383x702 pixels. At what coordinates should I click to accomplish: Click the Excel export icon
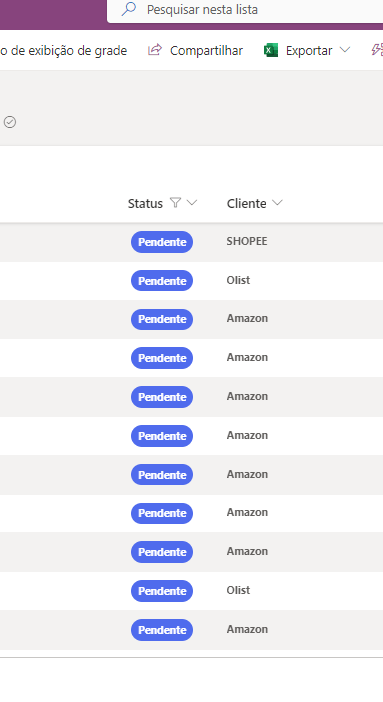point(271,50)
